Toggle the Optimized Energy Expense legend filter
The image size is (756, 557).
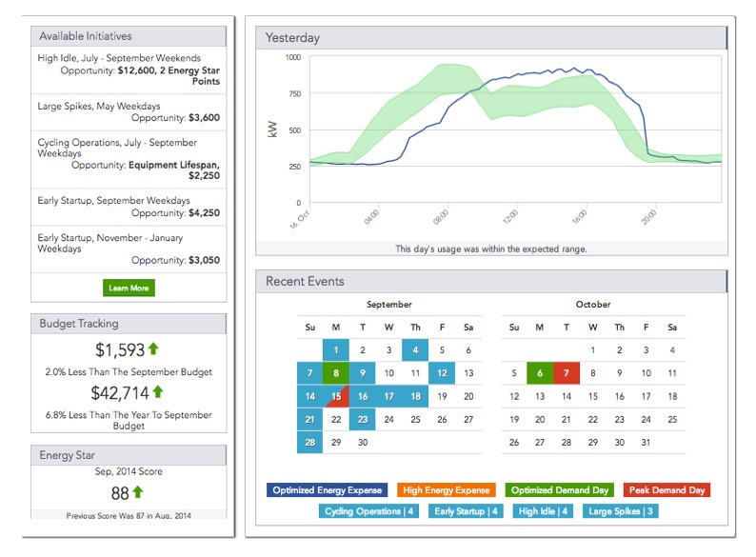[327, 490]
